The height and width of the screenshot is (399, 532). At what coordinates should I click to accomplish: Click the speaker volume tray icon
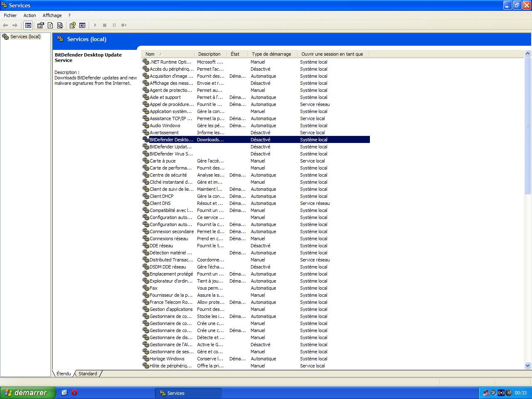click(493, 393)
